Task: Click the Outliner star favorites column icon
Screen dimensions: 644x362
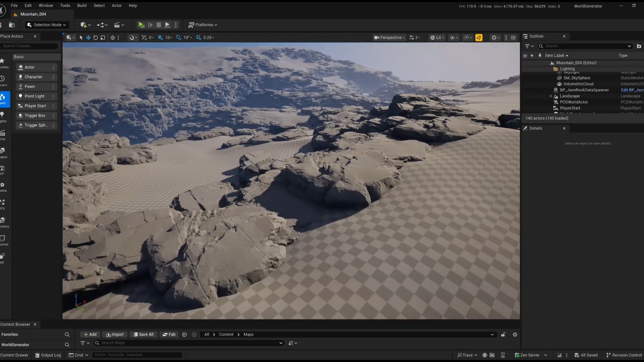Action: click(532, 56)
